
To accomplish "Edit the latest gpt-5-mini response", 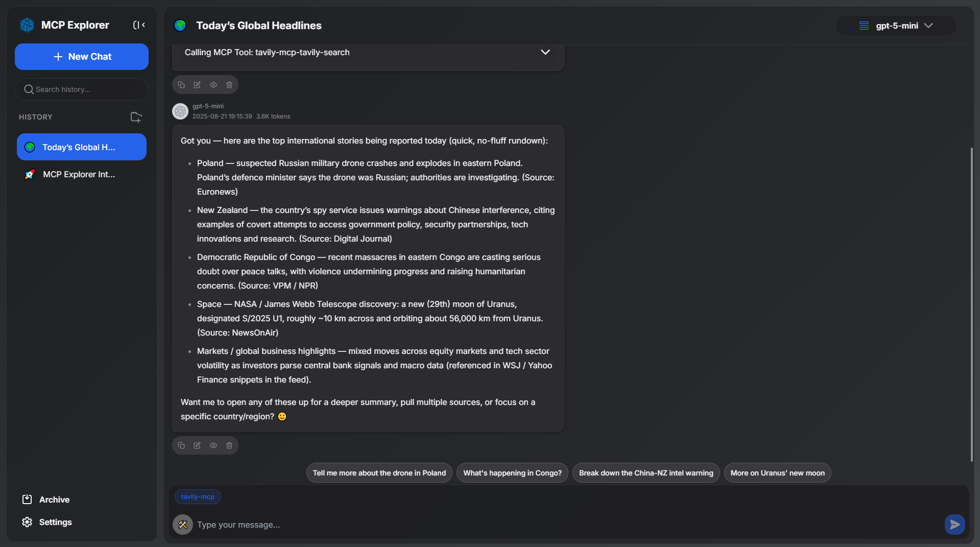I will pos(197,445).
